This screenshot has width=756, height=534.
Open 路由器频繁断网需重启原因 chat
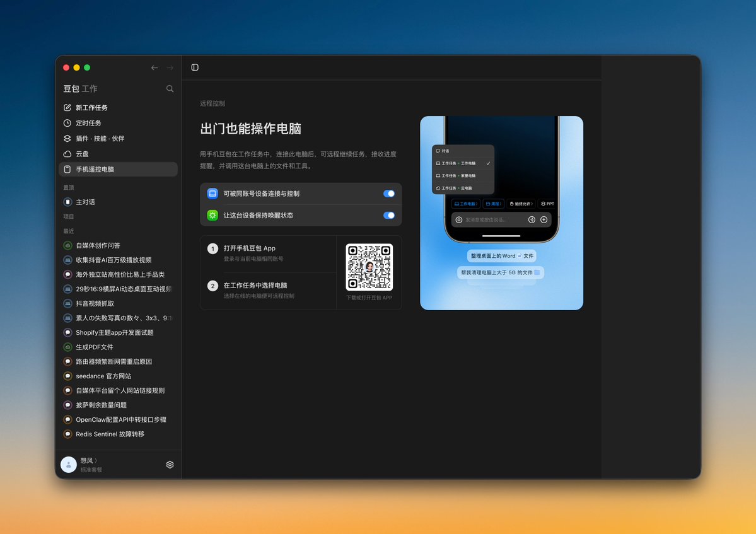118,361
